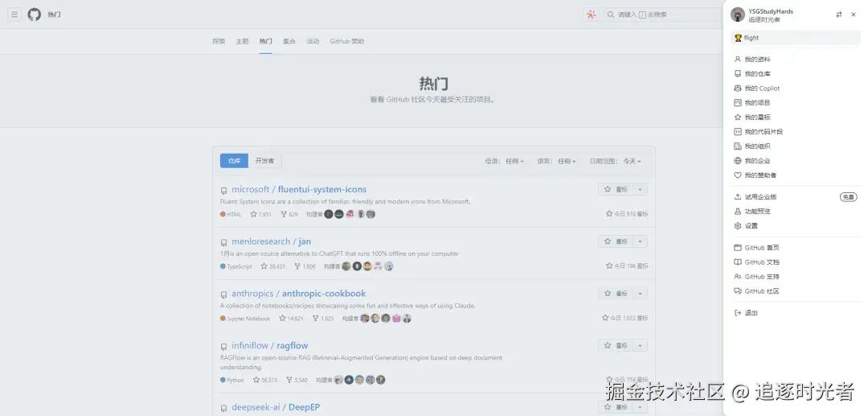Click the 设置 gear icon
Viewport: 868px width, 416px height.
(737, 226)
